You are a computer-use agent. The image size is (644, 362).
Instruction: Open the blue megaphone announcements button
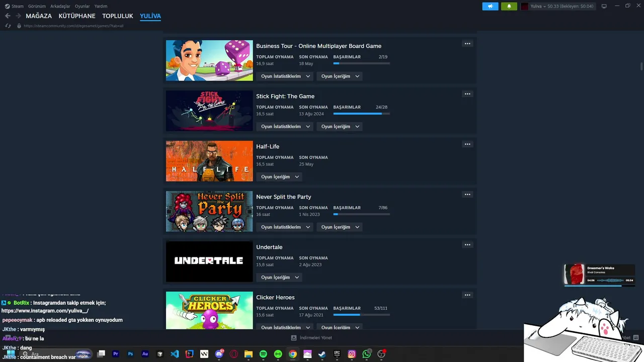click(490, 6)
